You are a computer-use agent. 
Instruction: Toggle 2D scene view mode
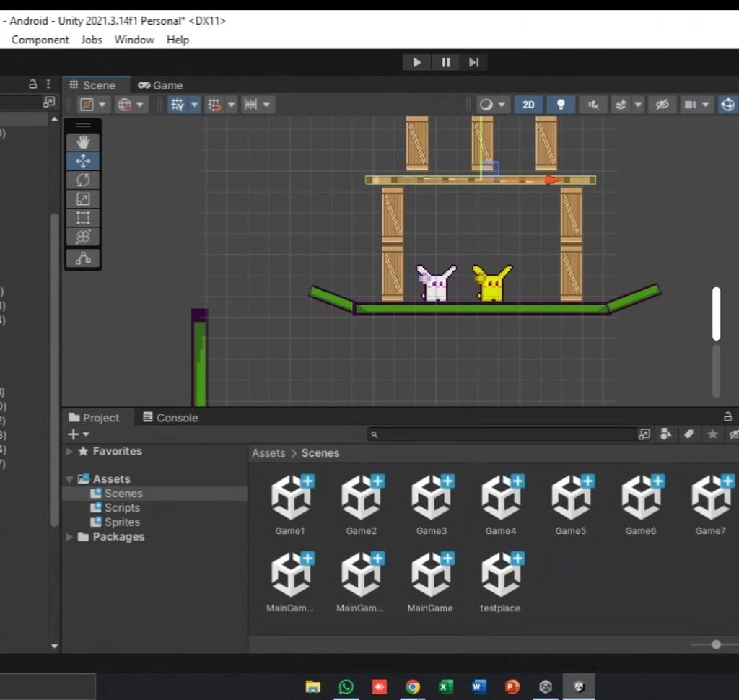coord(528,105)
